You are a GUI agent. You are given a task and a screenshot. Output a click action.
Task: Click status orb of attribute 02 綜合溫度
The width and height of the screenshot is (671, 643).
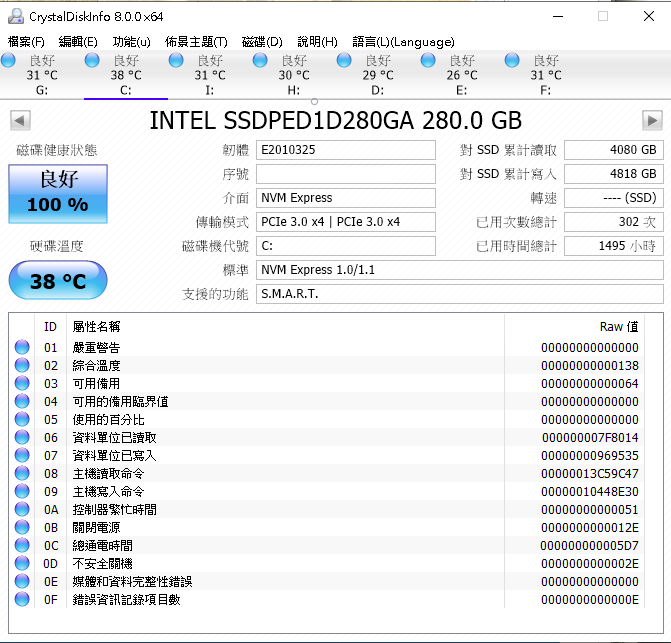pyautogui.click(x=22, y=365)
